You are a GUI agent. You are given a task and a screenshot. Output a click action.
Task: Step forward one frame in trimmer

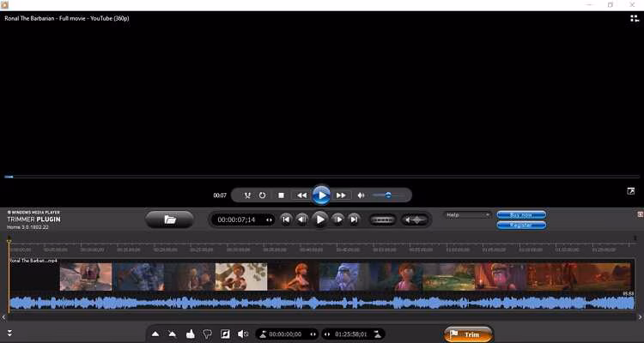point(337,220)
